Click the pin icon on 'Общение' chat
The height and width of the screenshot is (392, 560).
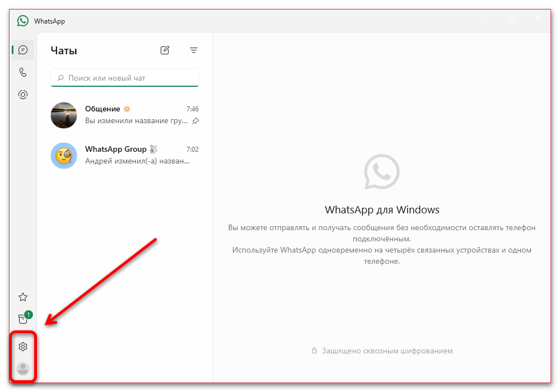pos(195,121)
